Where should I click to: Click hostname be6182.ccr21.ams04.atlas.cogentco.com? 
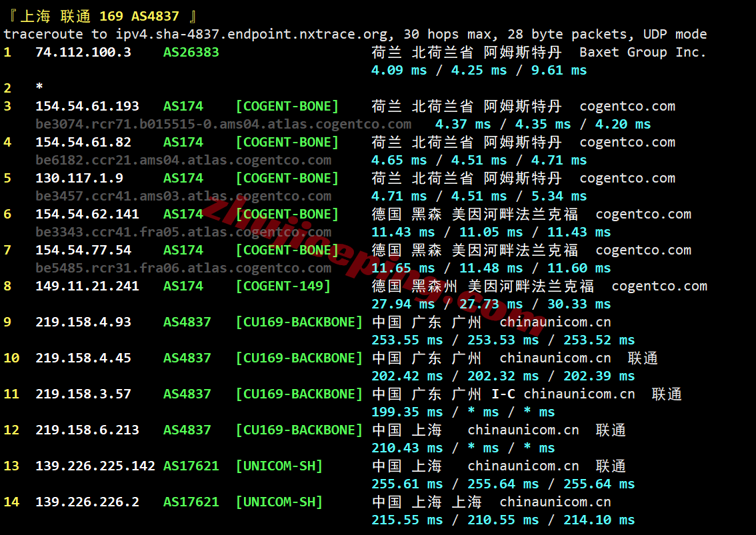coord(183,160)
